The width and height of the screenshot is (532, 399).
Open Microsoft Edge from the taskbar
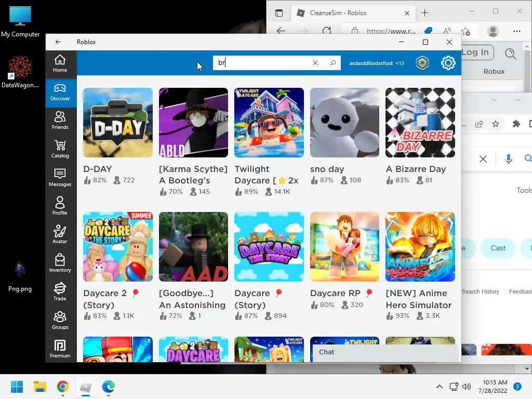click(x=109, y=387)
